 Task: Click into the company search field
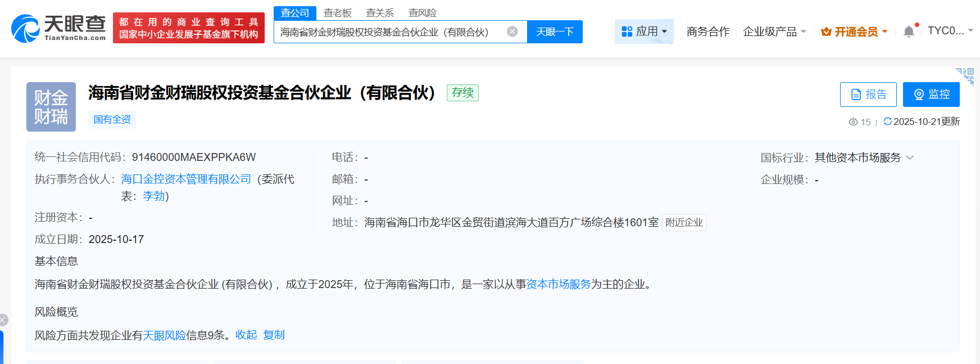[388, 32]
